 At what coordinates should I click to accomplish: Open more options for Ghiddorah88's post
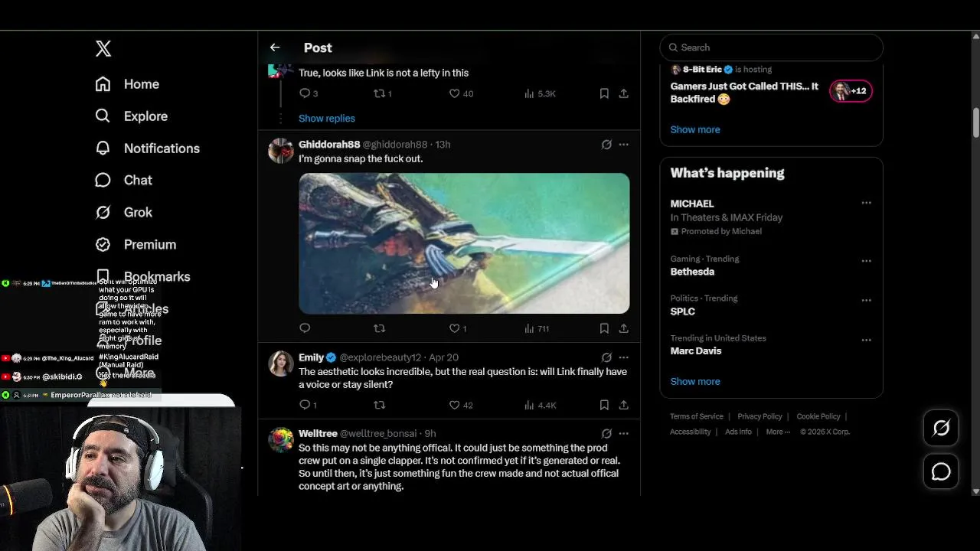point(624,145)
